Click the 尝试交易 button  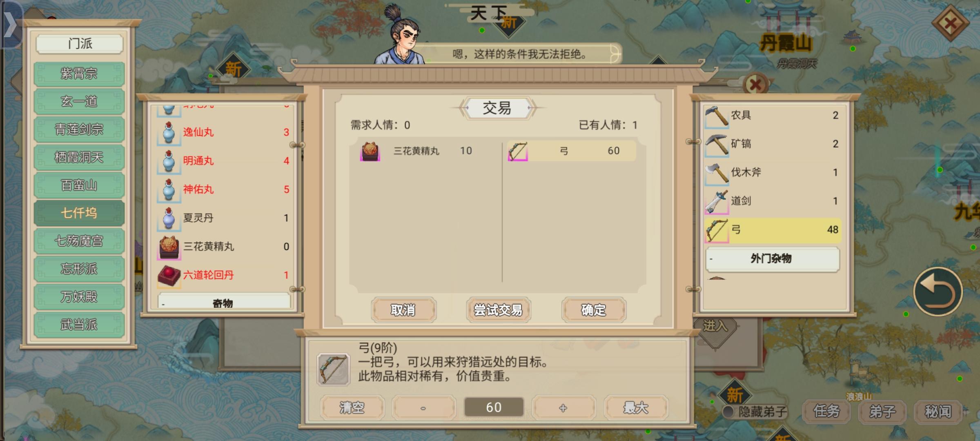[x=498, y=310]
